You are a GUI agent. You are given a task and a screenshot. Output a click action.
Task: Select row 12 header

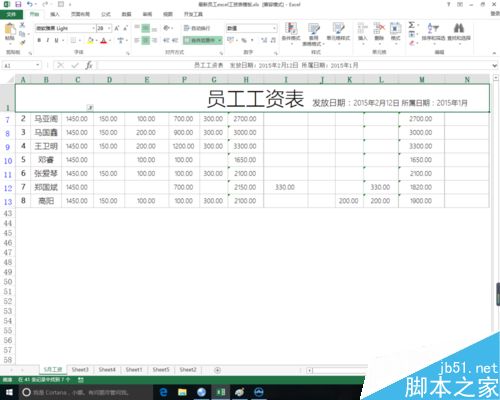point(8,188)
